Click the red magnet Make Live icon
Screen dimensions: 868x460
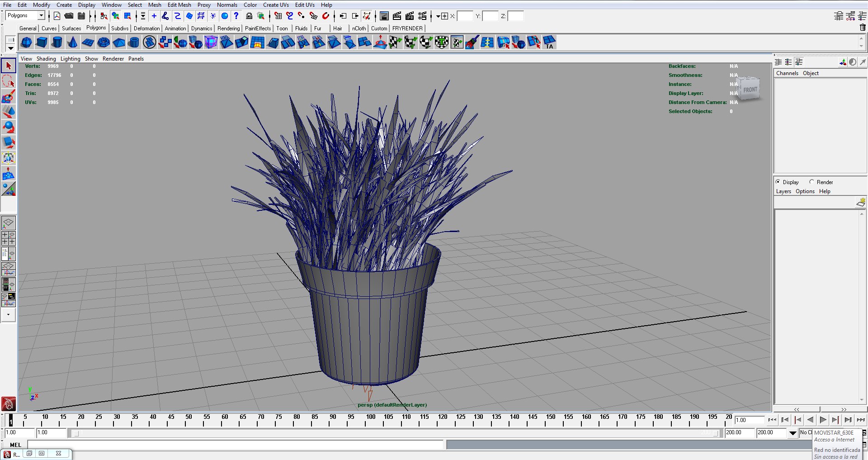click(x=325, y=16)
